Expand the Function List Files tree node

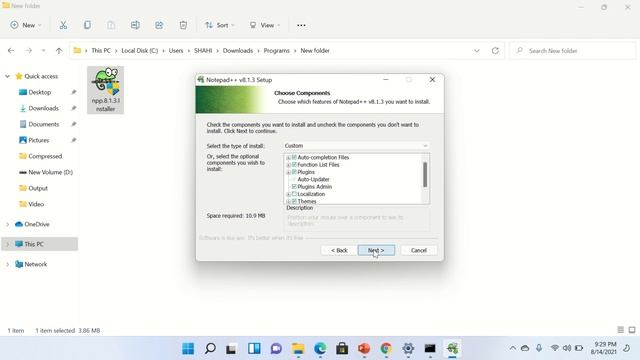289,165
